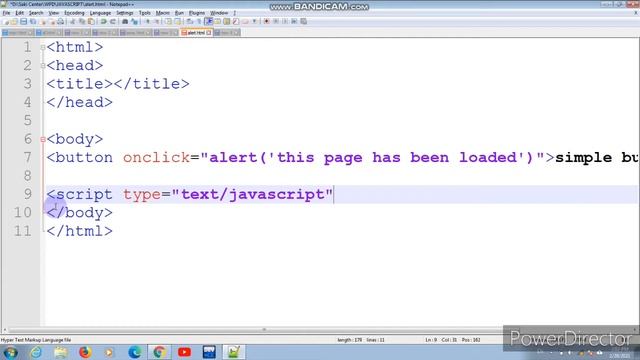Click the Paste toolbar icon
Image resolution: width=640 pixels, height=360 pixels.
91,21
